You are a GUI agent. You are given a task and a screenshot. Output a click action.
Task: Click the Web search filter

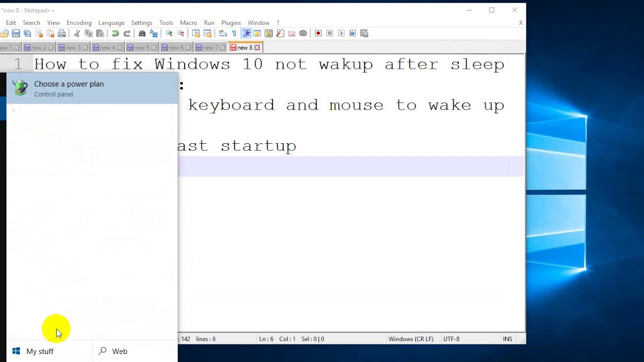point(135,351)
